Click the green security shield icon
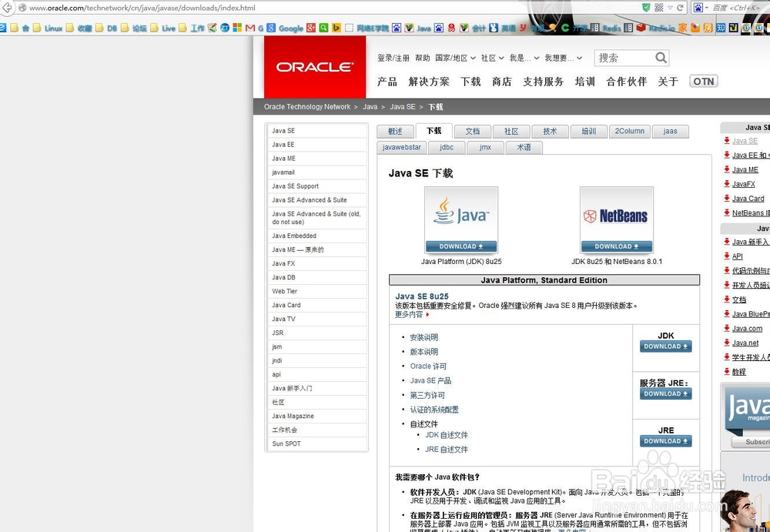Image resolution: width=770 pixels, height=532 pixels. click(646, 8)
